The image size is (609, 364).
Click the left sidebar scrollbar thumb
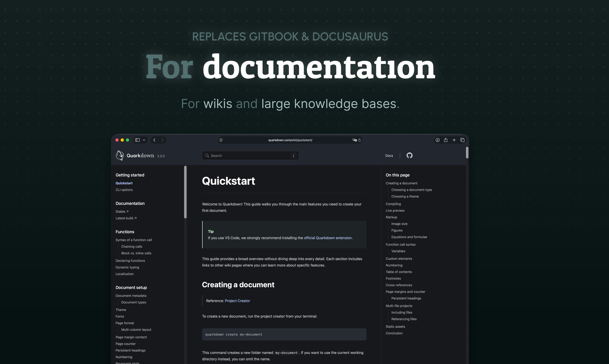click(185, 192)
